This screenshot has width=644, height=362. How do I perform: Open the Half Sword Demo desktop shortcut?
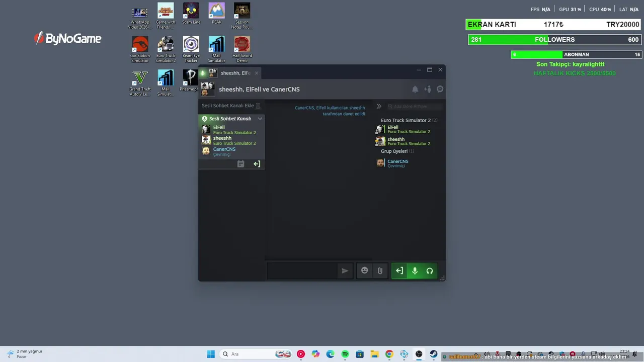[242, 49]
